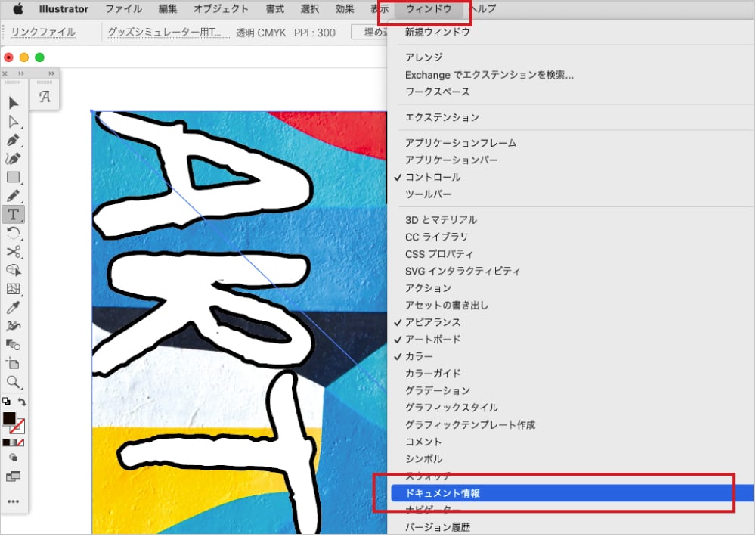Select the Pen tool

pyautogui.click(x=13, y=141)
